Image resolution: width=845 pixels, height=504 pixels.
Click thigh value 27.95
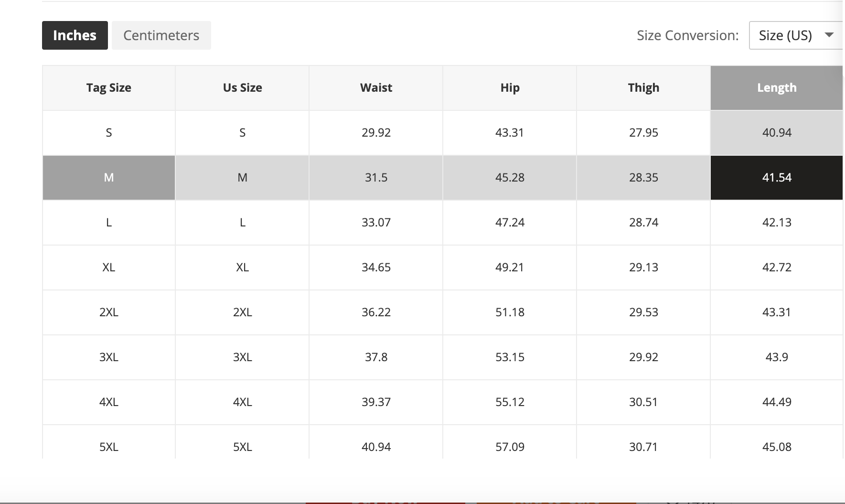pos(643,133)
